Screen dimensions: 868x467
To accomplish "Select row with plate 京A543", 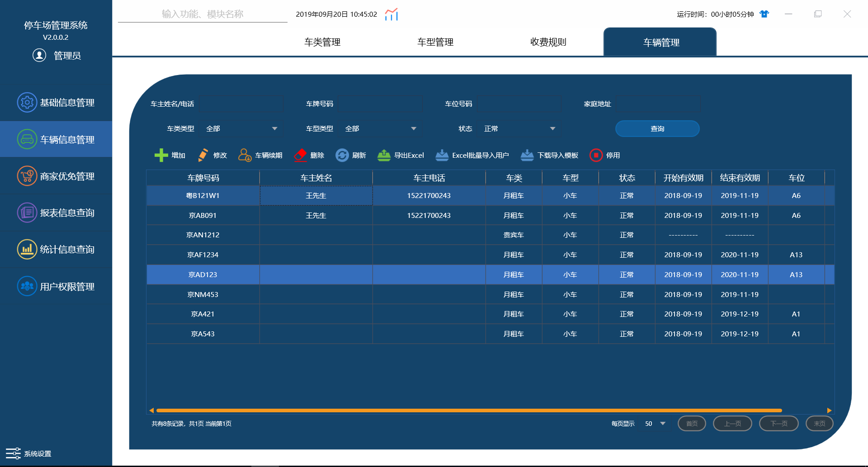I will [490, 334].
